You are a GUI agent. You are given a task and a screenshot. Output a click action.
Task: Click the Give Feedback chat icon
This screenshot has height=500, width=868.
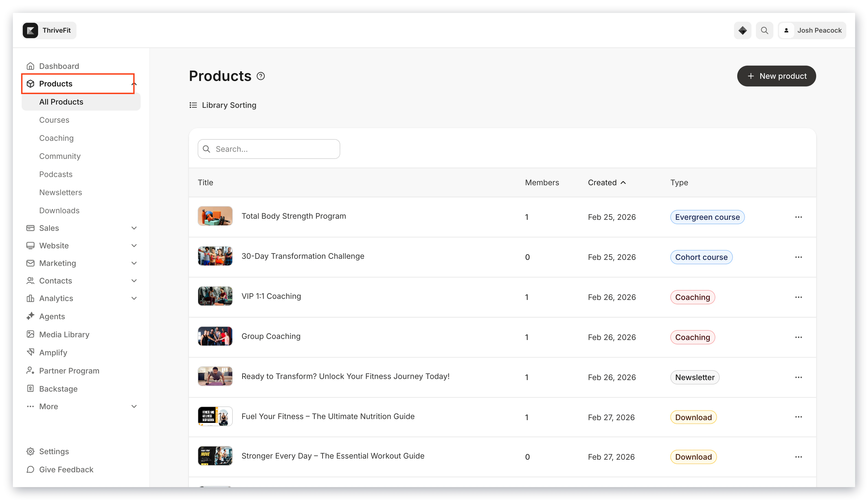coord(30,470)
